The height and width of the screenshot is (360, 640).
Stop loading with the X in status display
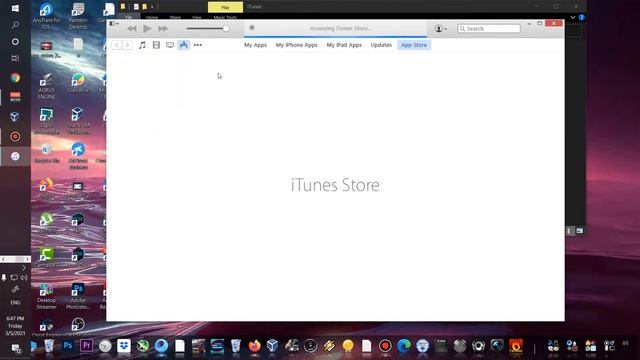click(252, 27)
